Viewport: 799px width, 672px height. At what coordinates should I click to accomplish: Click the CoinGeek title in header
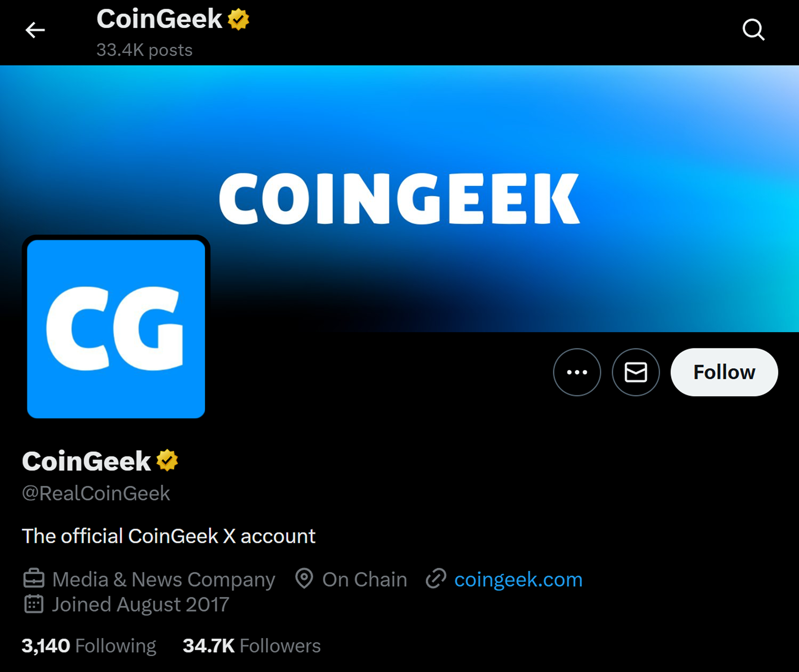tap(159, 19)
